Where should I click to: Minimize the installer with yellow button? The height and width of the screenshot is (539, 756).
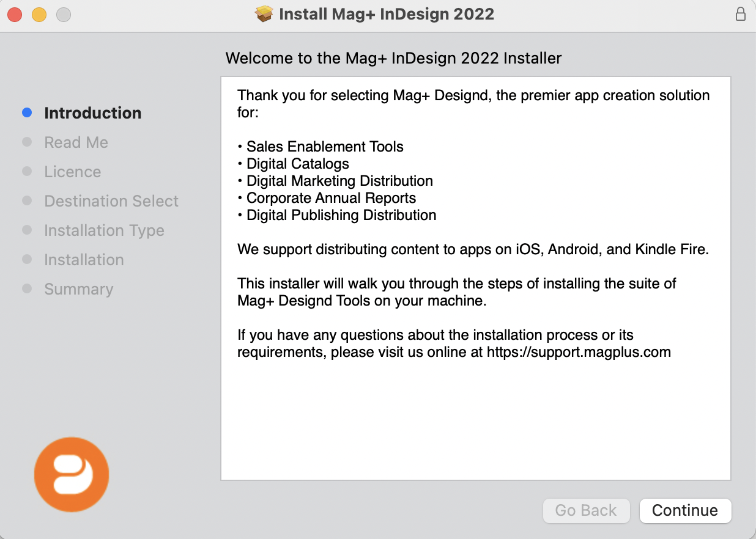[39, 15]
